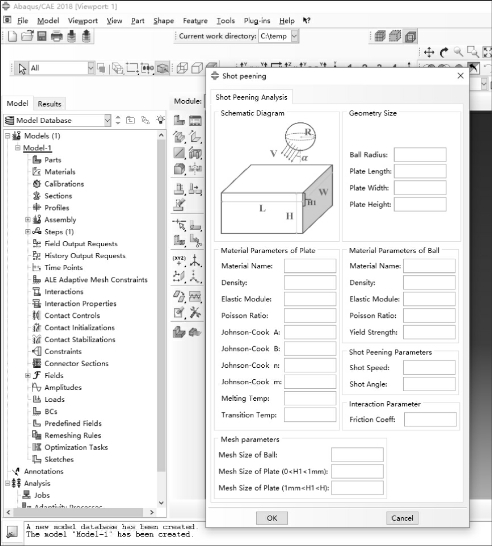This screenshot has height=546, width=492.
Task: Open the Viewport menu
Action: (83, 21)
